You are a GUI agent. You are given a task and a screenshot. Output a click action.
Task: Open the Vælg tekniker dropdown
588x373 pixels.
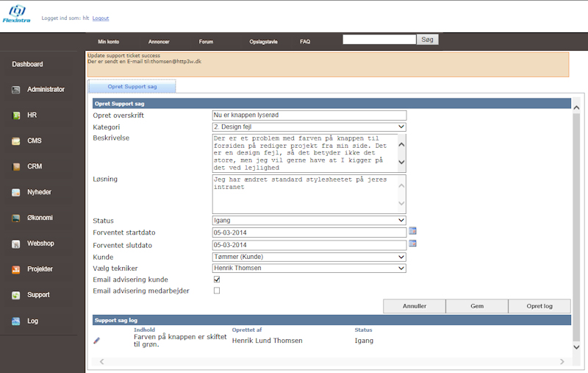pyautogui.click(x=309, y=269)
